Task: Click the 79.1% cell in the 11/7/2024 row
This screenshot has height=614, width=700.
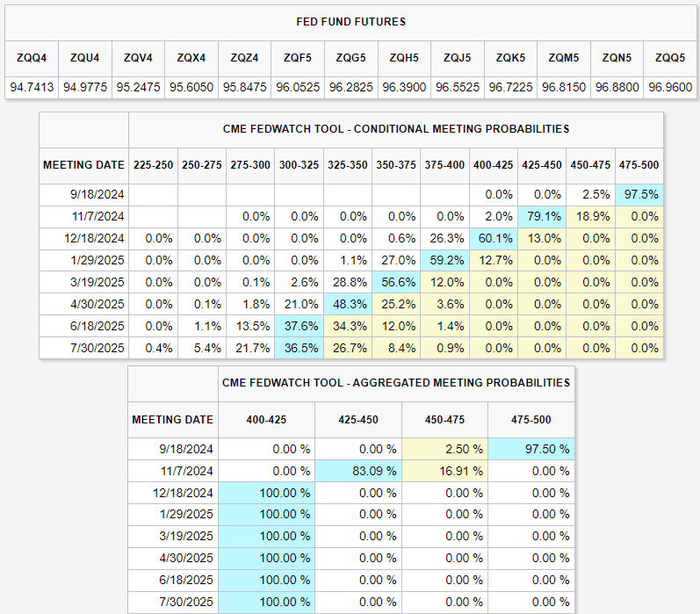Action: click(x=542, y=216)
